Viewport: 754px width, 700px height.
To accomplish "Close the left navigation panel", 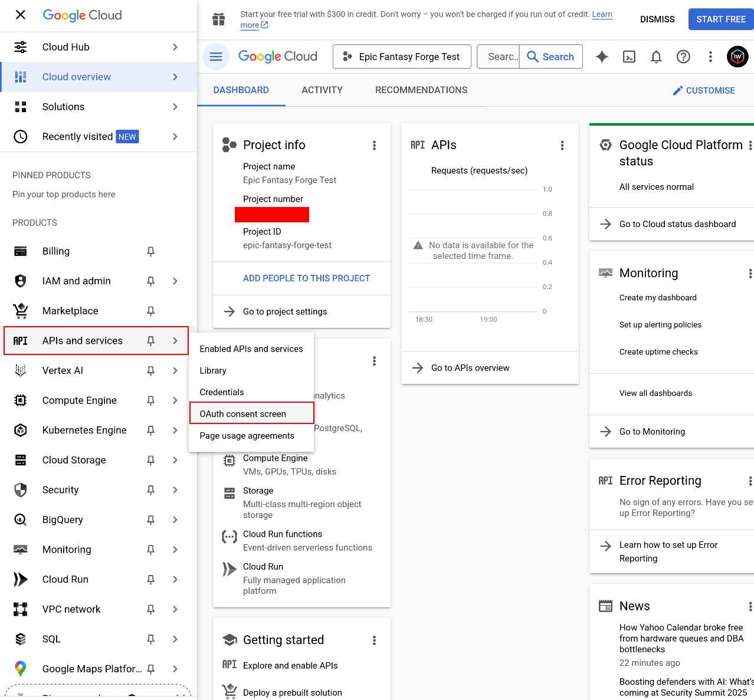I will pos(19,15).
